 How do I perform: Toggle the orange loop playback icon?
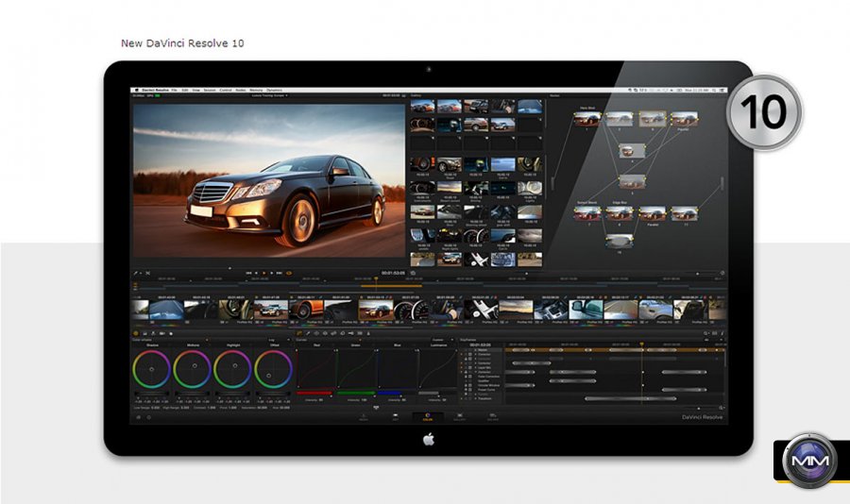289,273
